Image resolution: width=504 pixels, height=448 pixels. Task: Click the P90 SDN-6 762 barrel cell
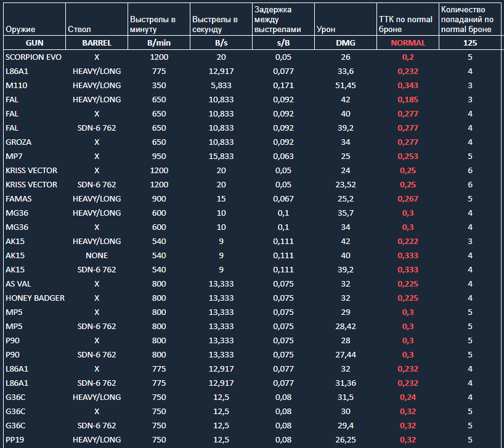click(97, 355)
